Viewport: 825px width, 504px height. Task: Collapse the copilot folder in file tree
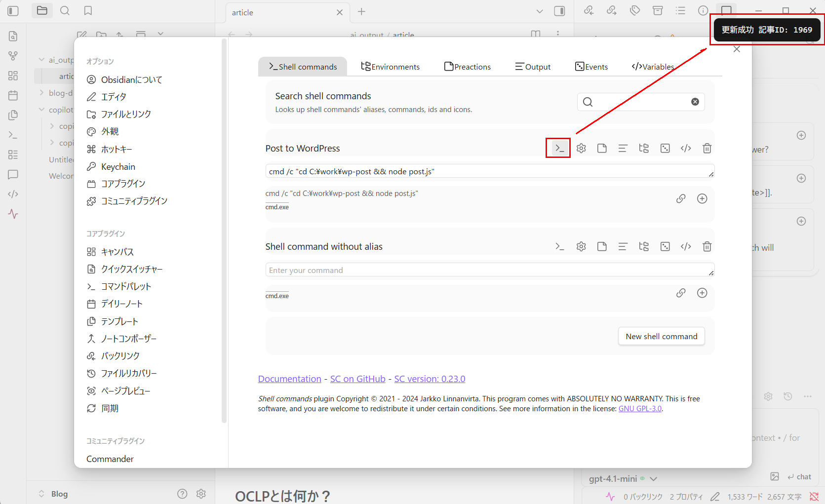click(42, 110)
